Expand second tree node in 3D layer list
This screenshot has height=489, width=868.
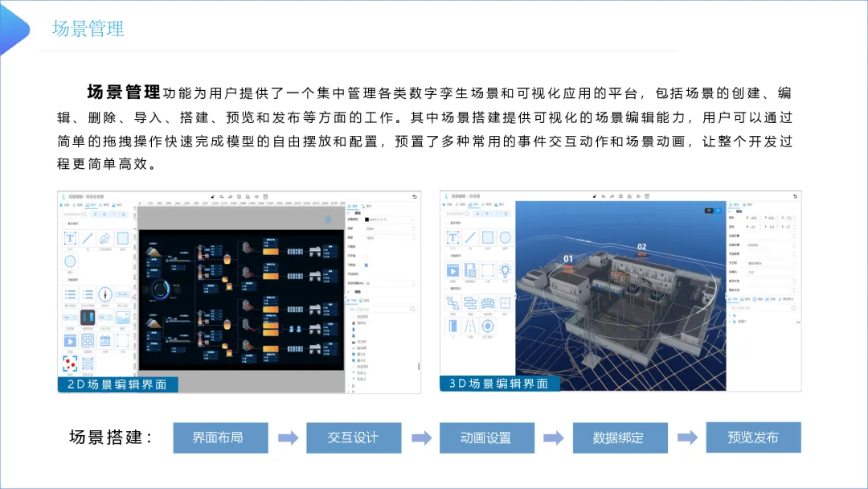730,321
